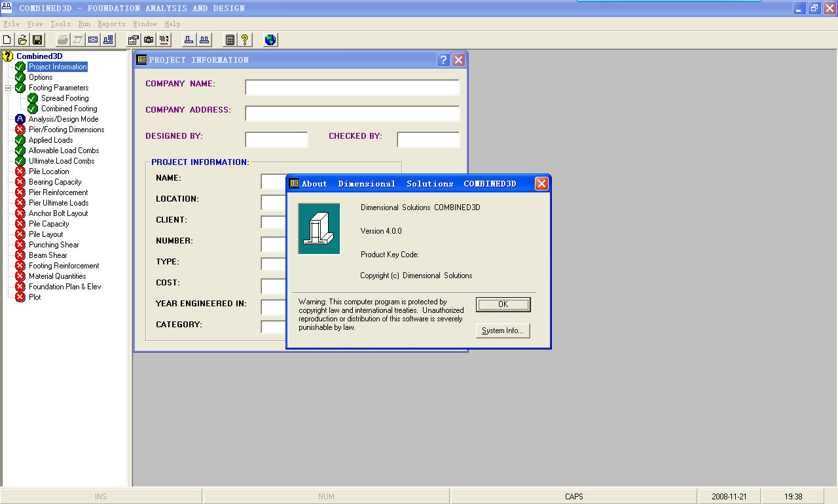
Task: Click the 19:38 time in status bar
Action: (x=793, y=497)
